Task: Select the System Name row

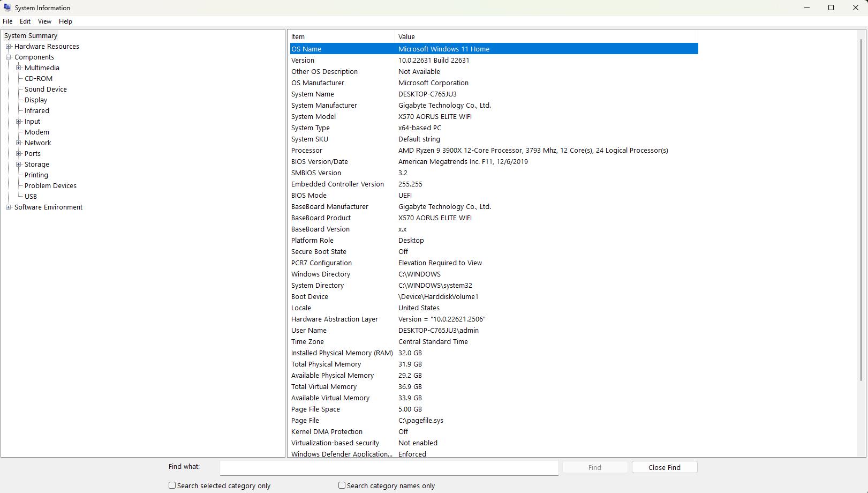Action: click(494, 94)
